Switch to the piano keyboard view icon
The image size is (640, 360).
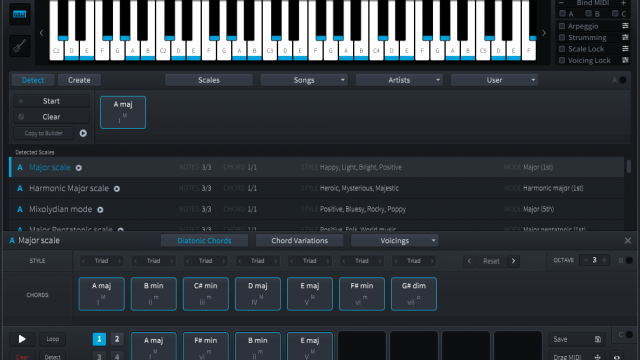(x=20, y=15)
